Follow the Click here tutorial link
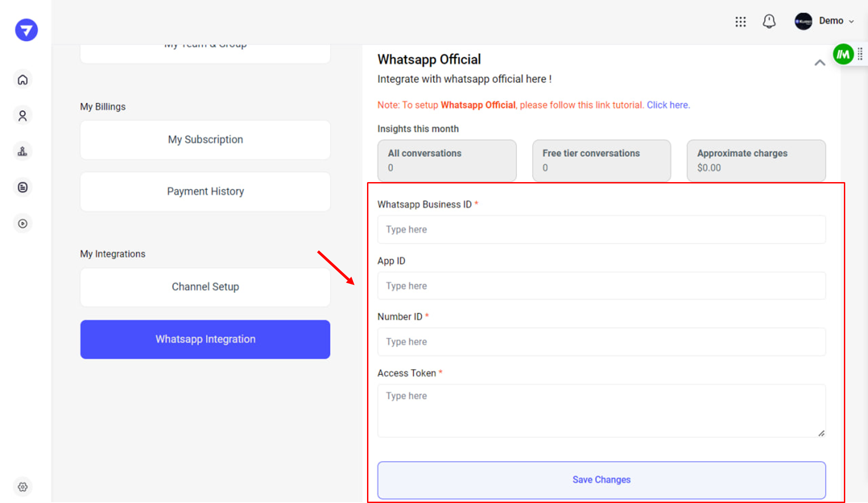 coord(668,105)
